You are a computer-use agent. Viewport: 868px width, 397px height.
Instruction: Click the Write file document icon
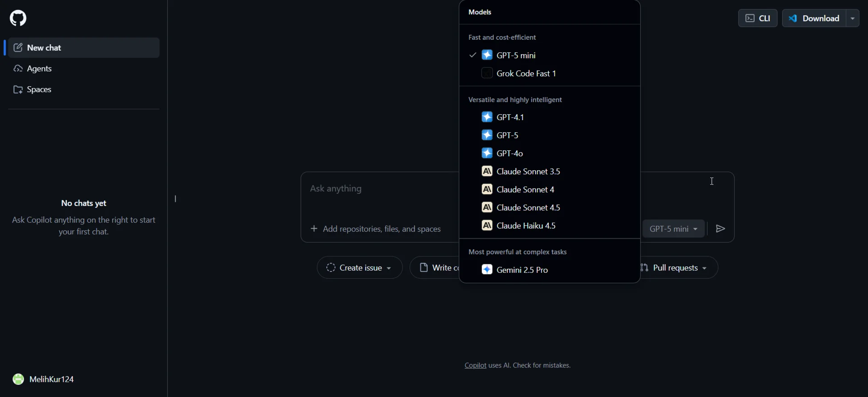coord(424,267)
